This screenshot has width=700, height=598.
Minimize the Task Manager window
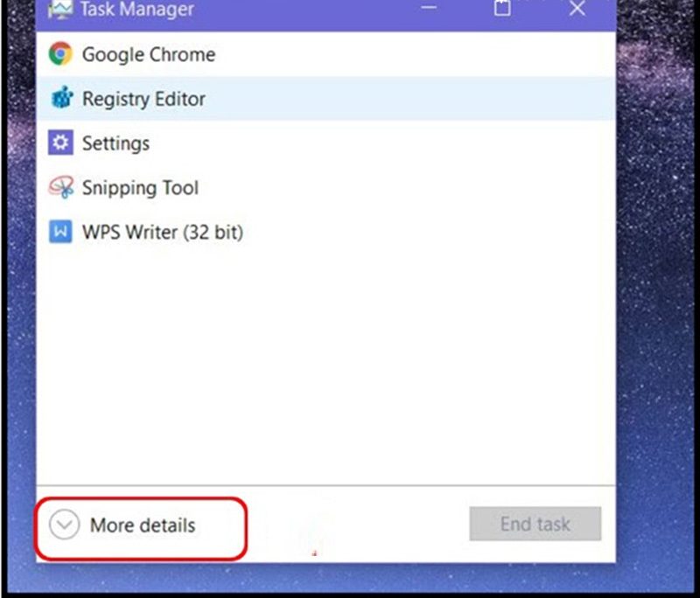click(x=429, y=8)
